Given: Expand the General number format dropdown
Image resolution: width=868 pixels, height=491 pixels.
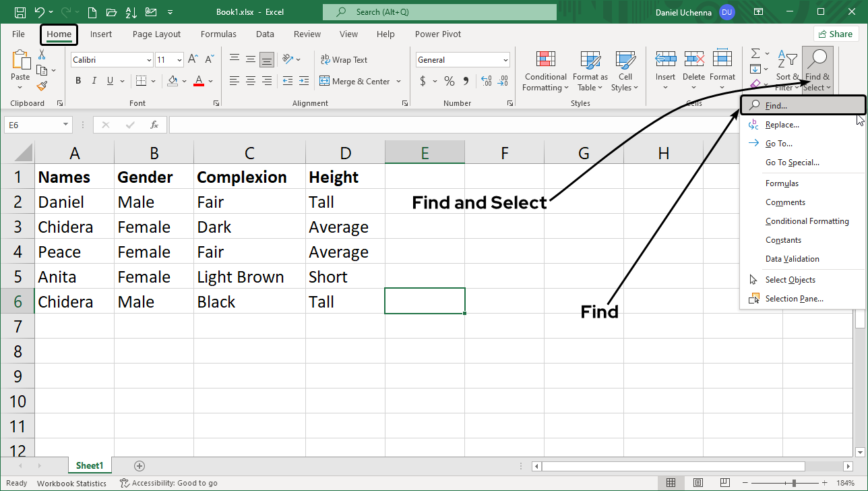Looking at the screenshot, I should pos(505,60).
